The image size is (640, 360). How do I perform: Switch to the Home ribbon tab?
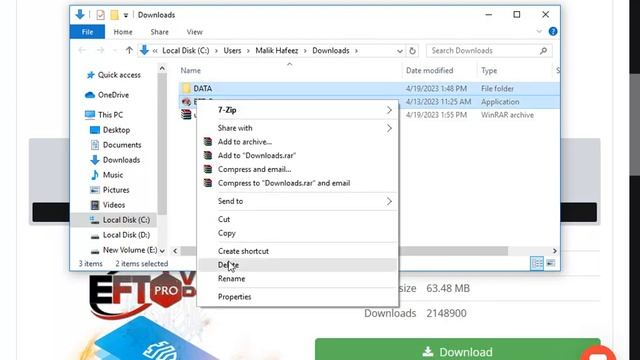(x=123, y=32)
